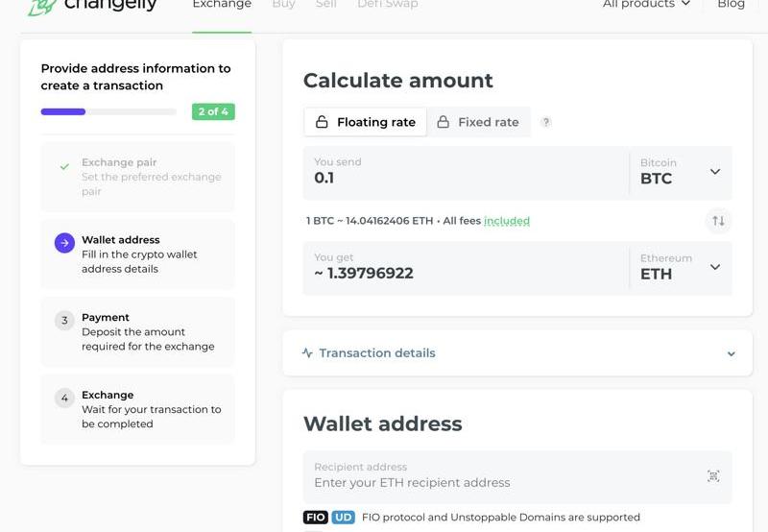Open the Ethereum ETH currency dropdown

tap(681, 268)
